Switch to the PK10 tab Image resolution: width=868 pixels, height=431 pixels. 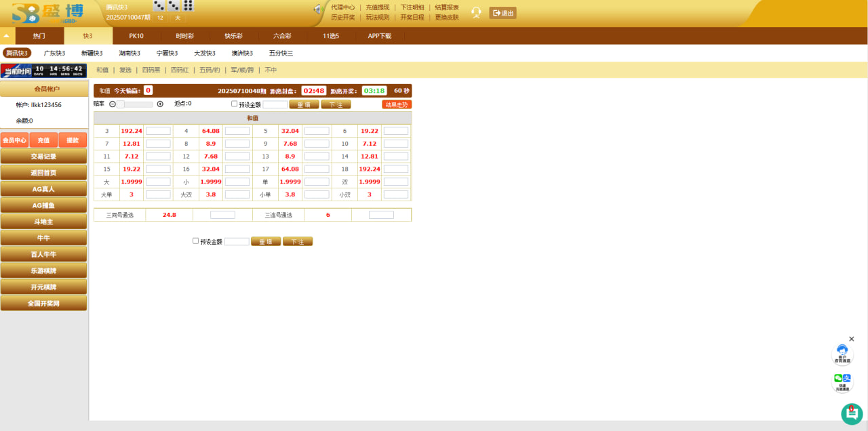tap(136, 36)
